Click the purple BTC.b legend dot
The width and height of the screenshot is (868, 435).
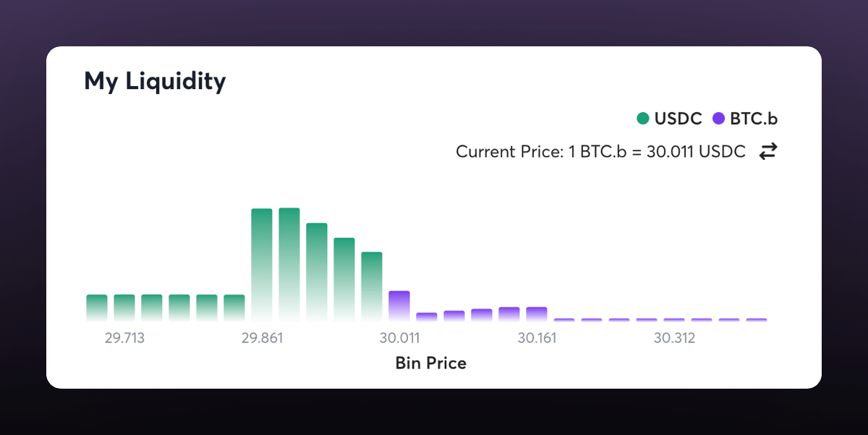click(x=719, y=119)
